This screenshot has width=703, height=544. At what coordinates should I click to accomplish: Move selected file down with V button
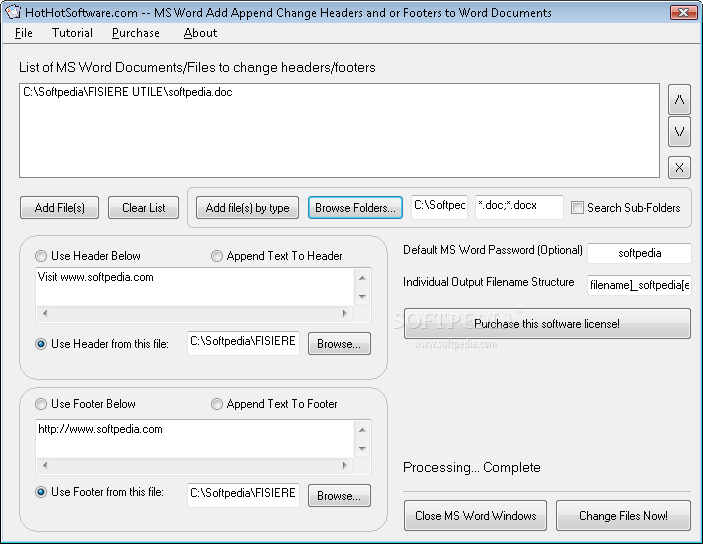point(679,131)
